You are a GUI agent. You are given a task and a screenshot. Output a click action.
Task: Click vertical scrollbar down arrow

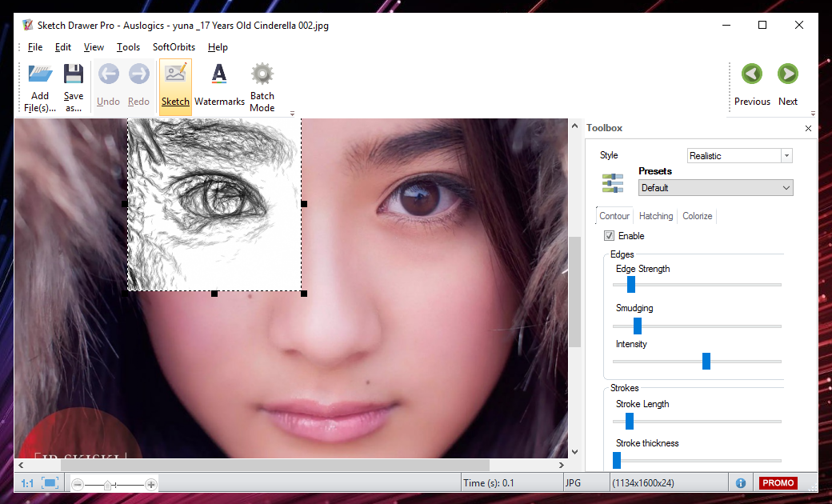coord(574,452)
